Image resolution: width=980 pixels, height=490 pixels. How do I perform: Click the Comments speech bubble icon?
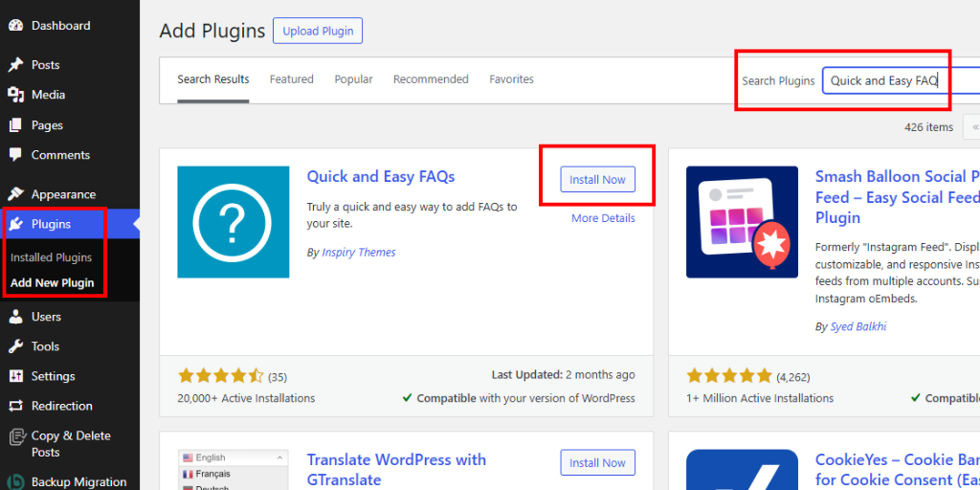[15, 155]
